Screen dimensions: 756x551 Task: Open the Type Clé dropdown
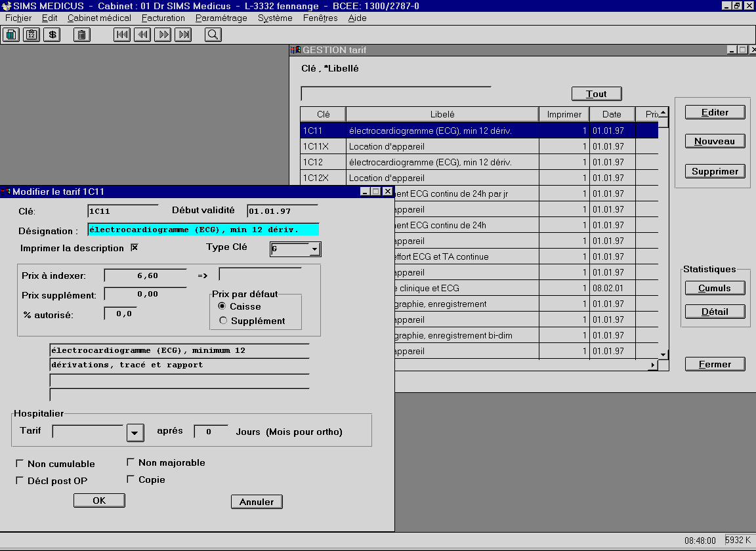click(x=314, y=249)
